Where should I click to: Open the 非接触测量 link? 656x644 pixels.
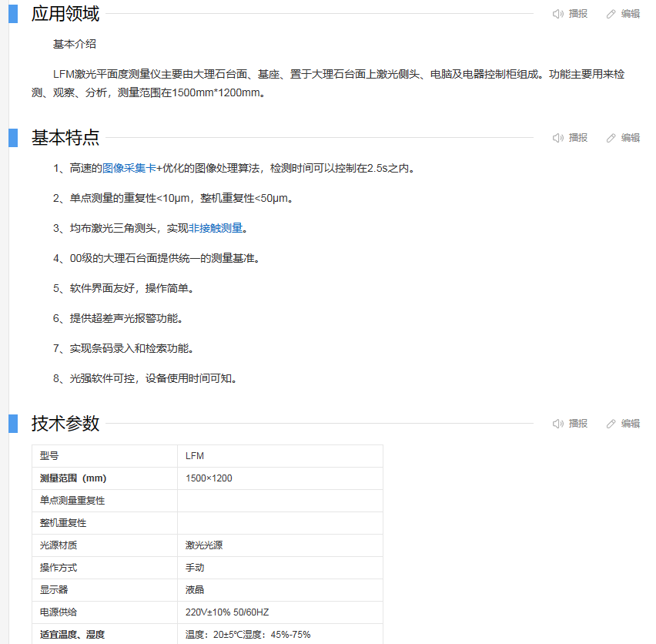click(216, 228)
